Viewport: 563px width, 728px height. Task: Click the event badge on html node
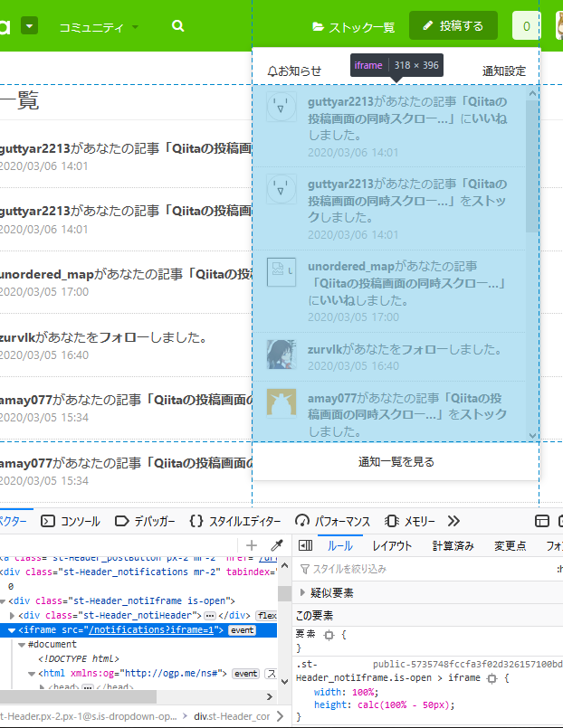(245, 674)
